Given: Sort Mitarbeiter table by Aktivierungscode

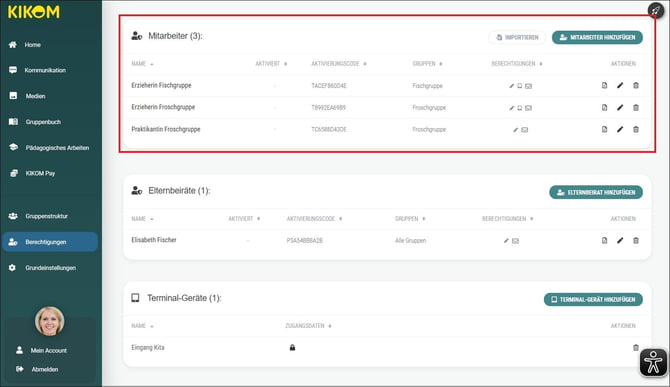Looking at the screenshot, I should click(x=339, y=64).
